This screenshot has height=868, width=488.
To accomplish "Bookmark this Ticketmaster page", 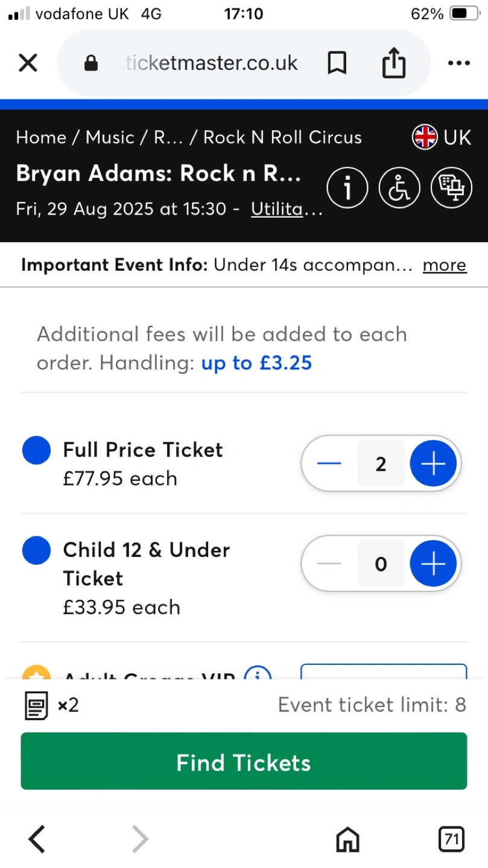I will [x=337, y=63].
